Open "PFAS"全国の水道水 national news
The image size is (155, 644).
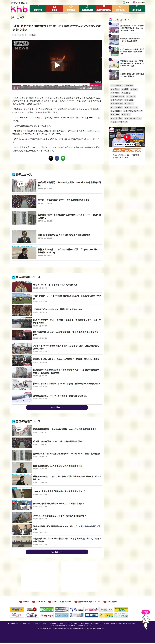coord(57,493)
